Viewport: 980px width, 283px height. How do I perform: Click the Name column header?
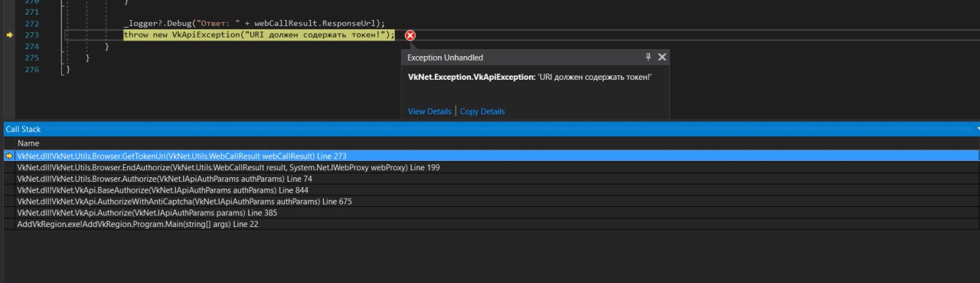click(28, 143)
